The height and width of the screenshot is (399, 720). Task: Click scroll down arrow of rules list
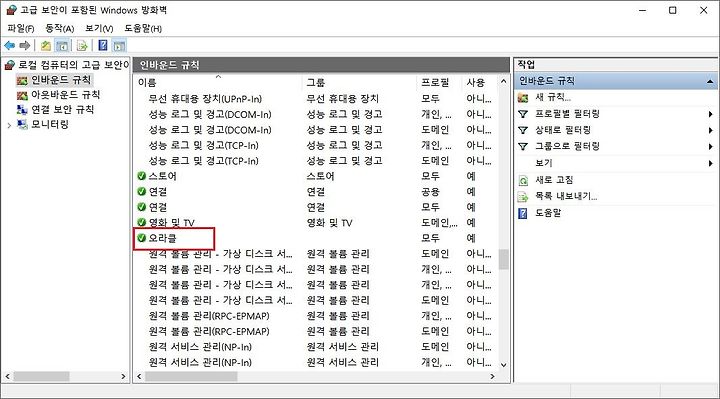(x=504, y=365)
